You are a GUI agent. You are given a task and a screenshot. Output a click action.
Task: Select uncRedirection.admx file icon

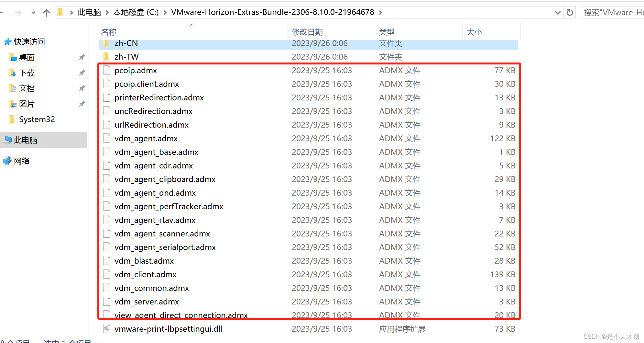106,111
